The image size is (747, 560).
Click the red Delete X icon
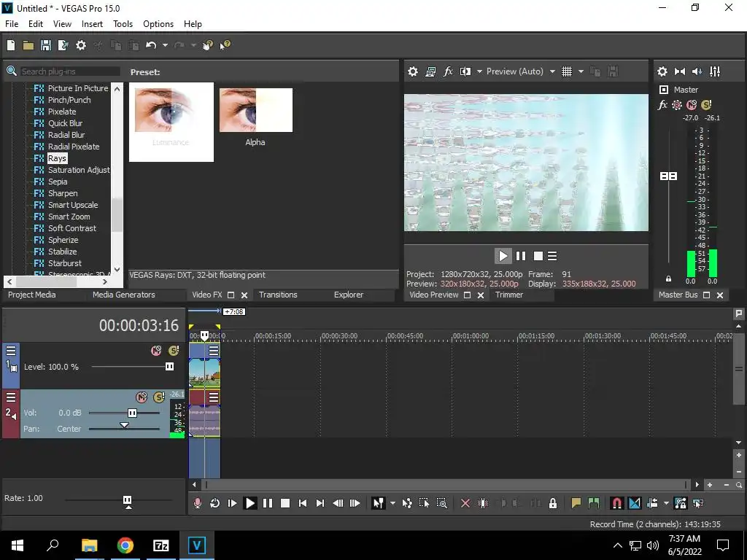tap(465, 503)
